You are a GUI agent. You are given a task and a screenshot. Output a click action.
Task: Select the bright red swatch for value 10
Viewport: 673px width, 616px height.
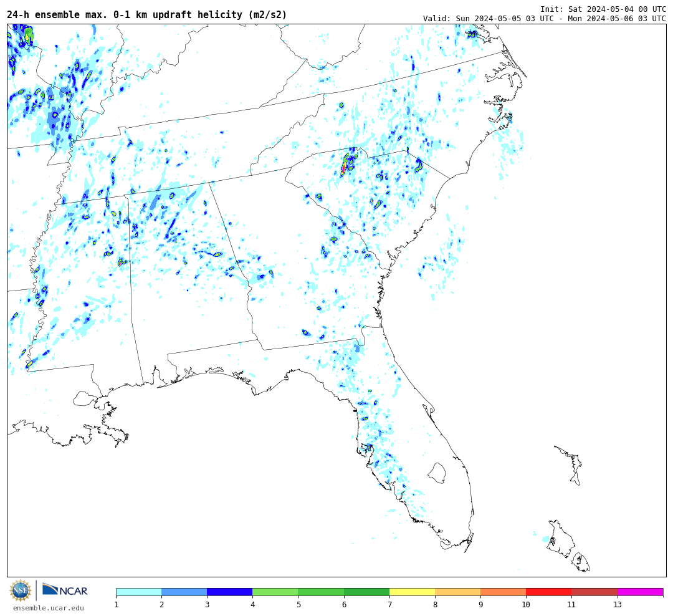coord(548,592)
